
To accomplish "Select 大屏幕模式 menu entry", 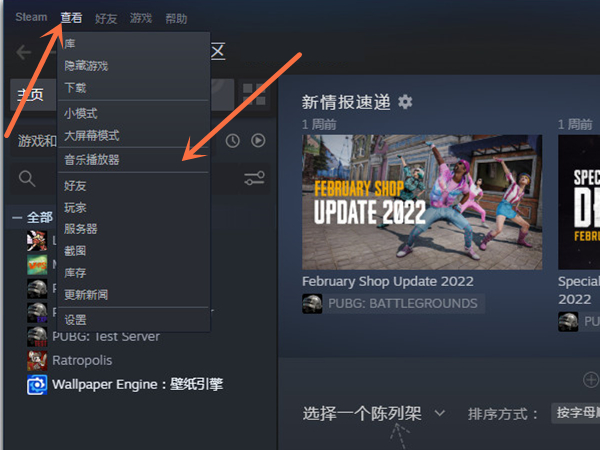I will click(x=92, y=135).
